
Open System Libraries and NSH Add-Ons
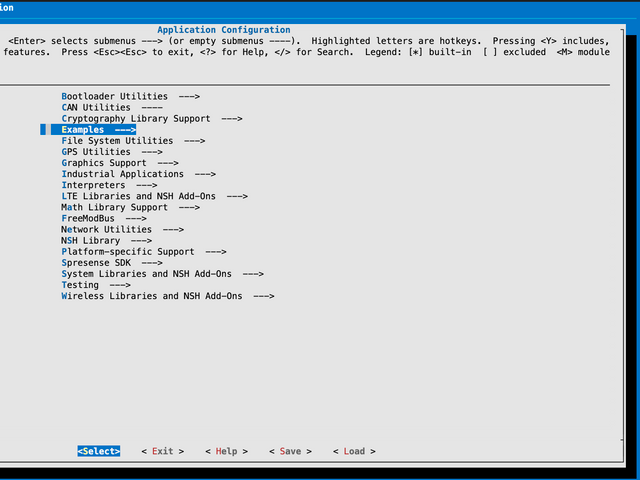(x=162, y=274)
